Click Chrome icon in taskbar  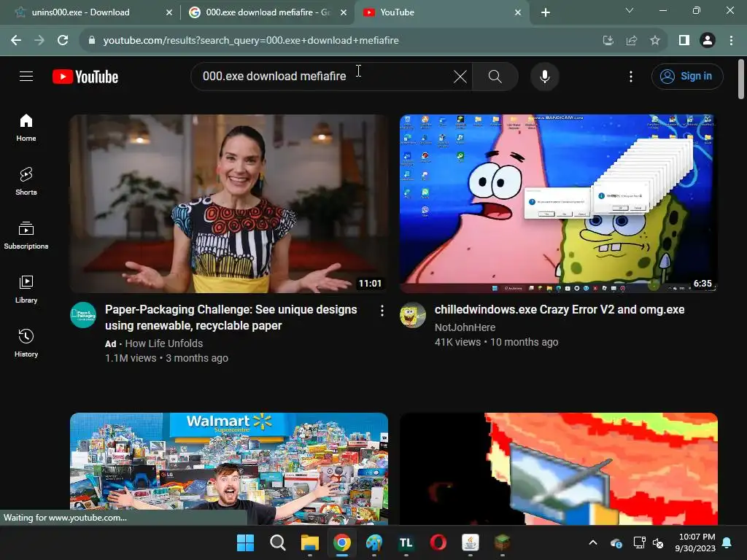342,542
